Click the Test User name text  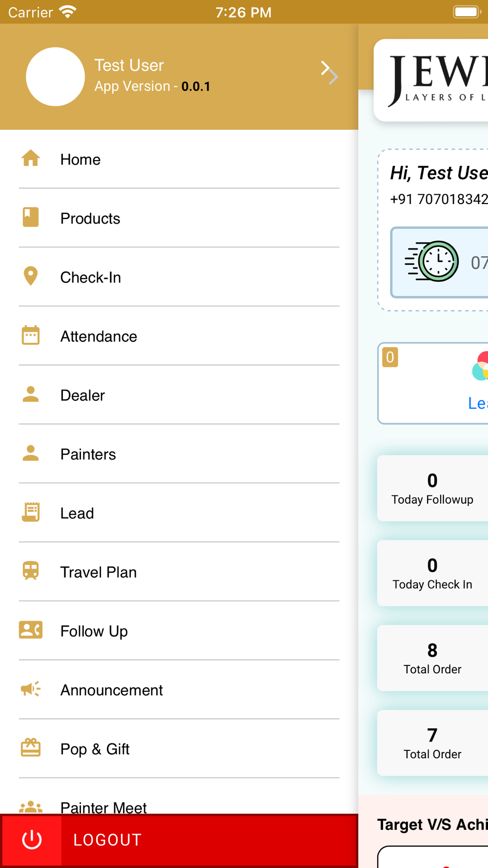pos(129,65)
